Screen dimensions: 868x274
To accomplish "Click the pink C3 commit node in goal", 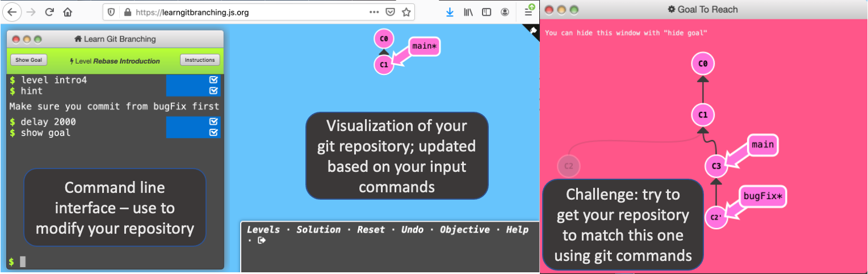I will pyautogui.click(x=716, y=167).
